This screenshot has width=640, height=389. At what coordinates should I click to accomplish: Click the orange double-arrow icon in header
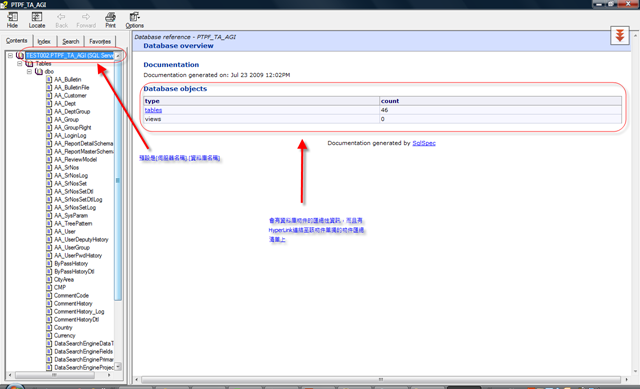click(x=620, y=36)
